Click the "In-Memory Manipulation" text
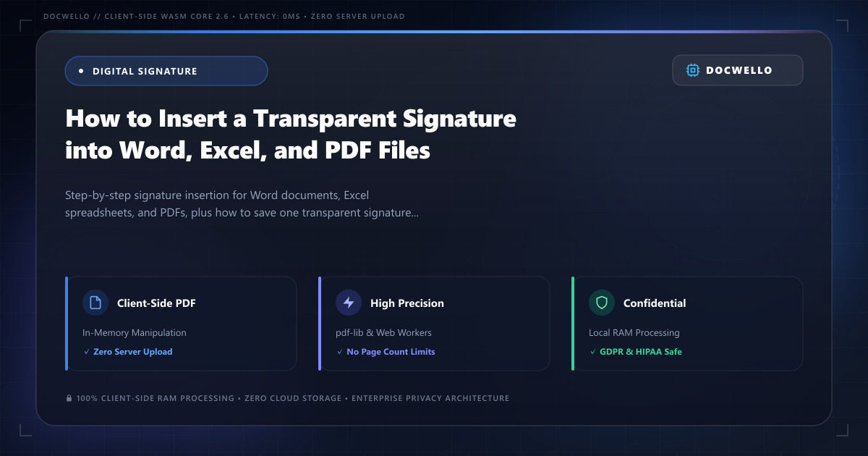The width and height of the screenshot is (868, 456). pyautogui.click(x=135, y=333)
